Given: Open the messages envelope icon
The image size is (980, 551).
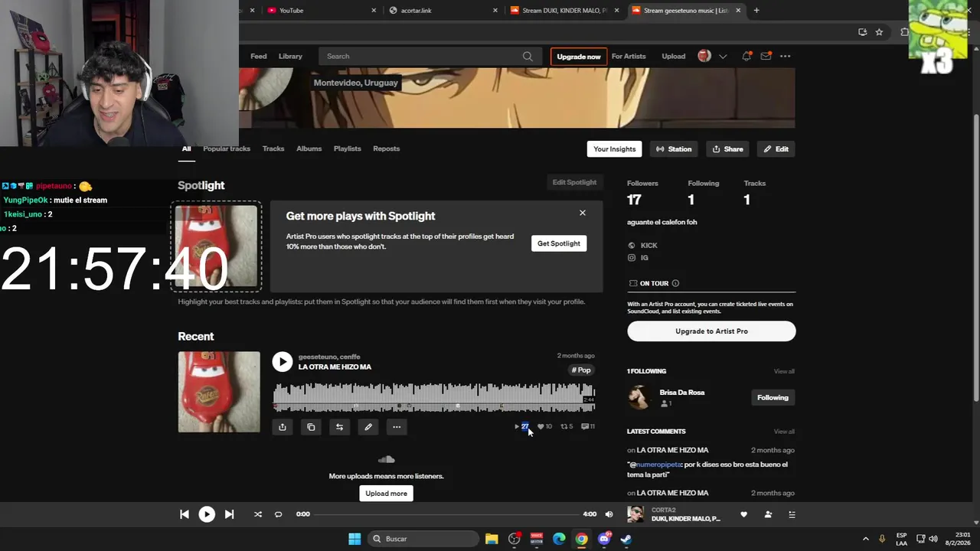Looking at the screenshot, I should click(x=766, y=56).
